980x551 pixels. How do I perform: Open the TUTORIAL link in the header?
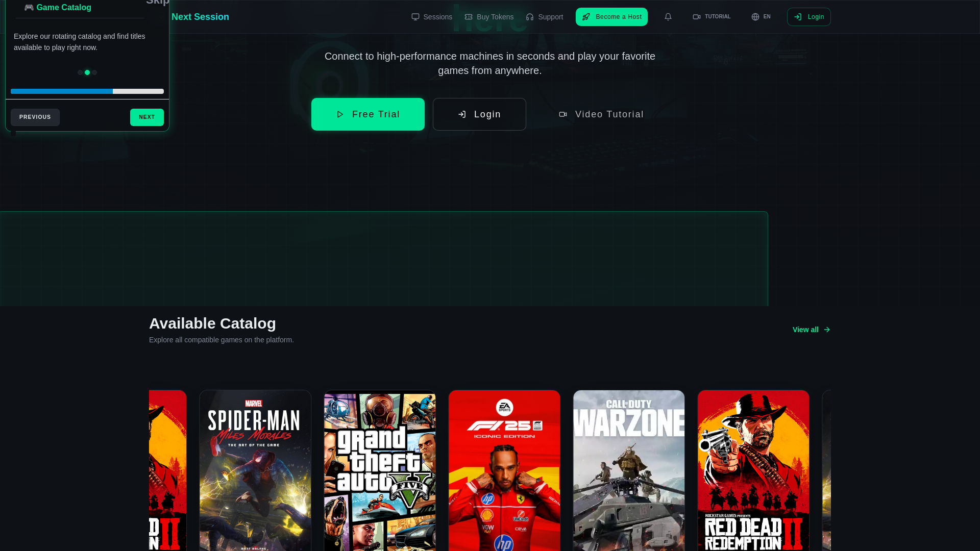(712, 17)
